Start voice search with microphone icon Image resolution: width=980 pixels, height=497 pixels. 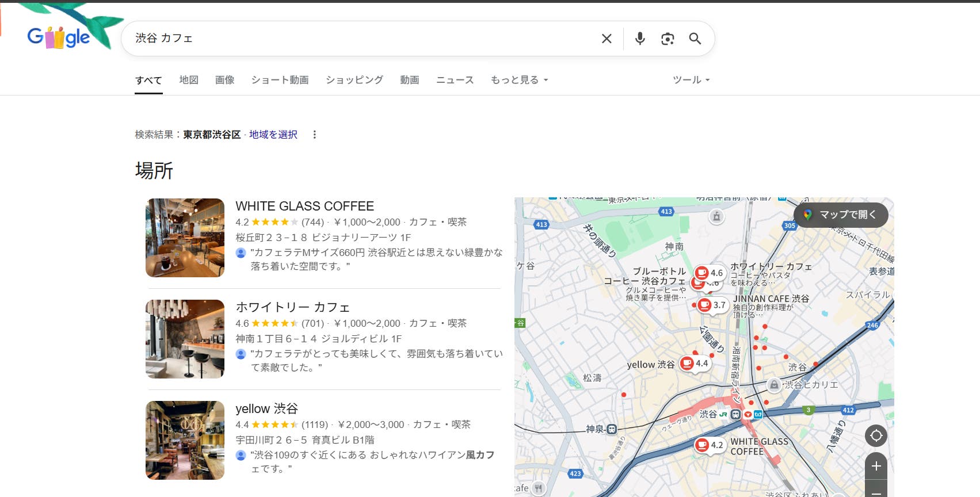point(639,39)
